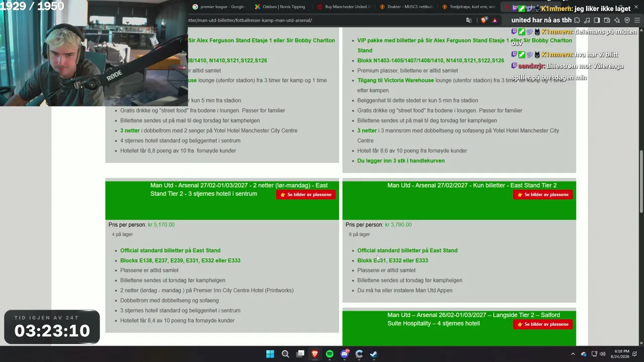Click the Kun billetter East Stand heading
The height and width of the screenshot is (362, 644).
tap(472, 186)
